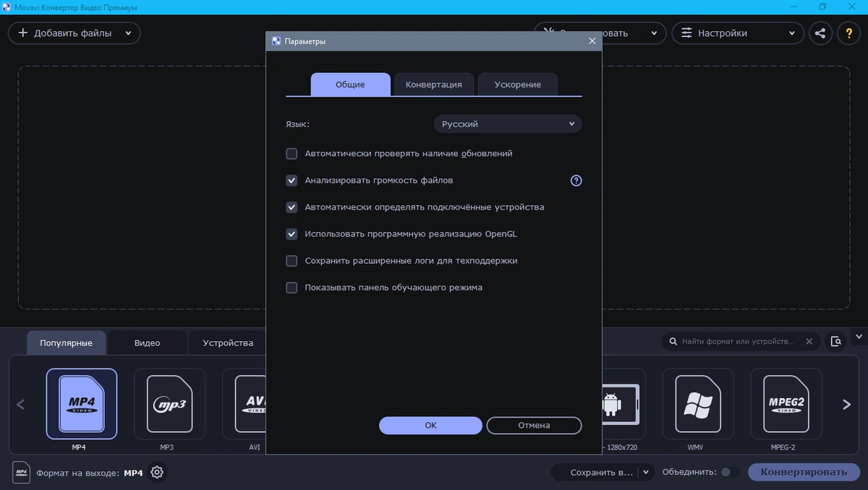868x490 pixels.
Task: Choose the MP3 format preset
Action: tap(169, 403)
